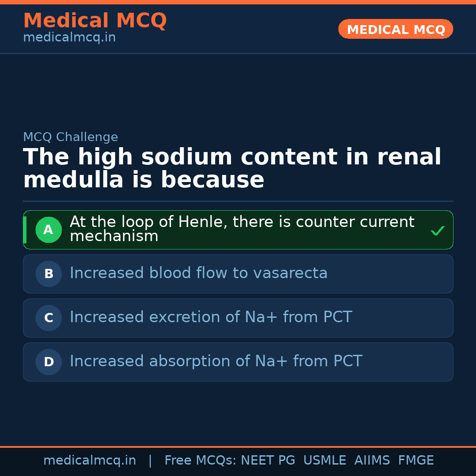
Task: Click the green checkmark on option A
Action: (x=437, y=231)
